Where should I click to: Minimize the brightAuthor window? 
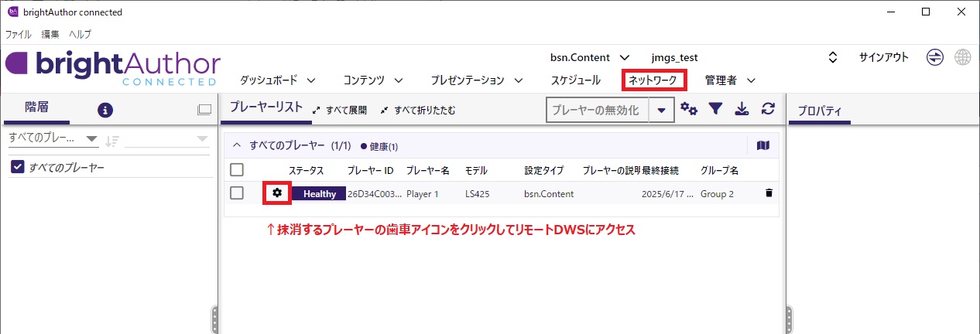click(890, 12)
